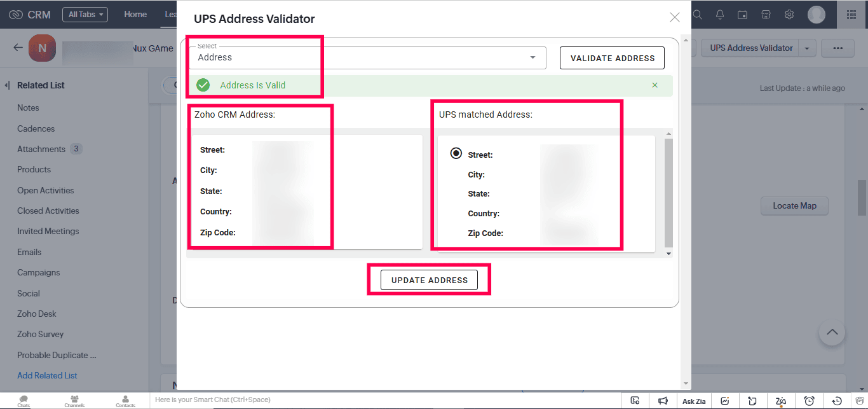Open Chats in the bottom bar
Image resolution: width=868 pixels, height=409 pixels.
24,401
